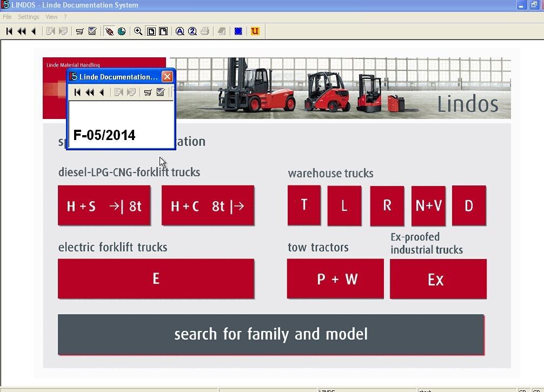Close the small Linde Documentation popup

coord(167,77)
